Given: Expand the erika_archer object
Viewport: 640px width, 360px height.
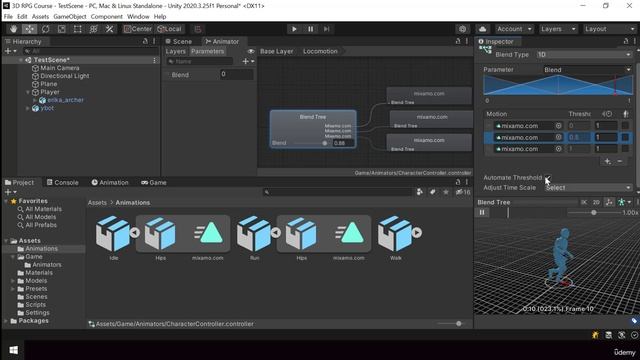Looking at the screenshot, I should coord(34,100).
